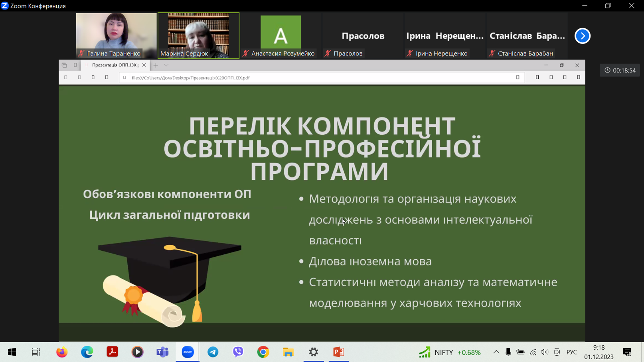Open PowerPoint from the taskbar

coord(339,352)
